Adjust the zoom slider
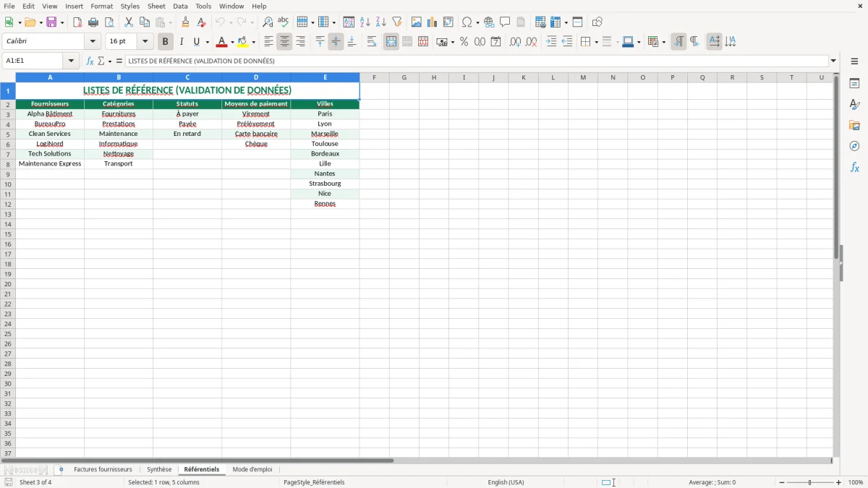The image size is (868, 488). click(809, 482)
